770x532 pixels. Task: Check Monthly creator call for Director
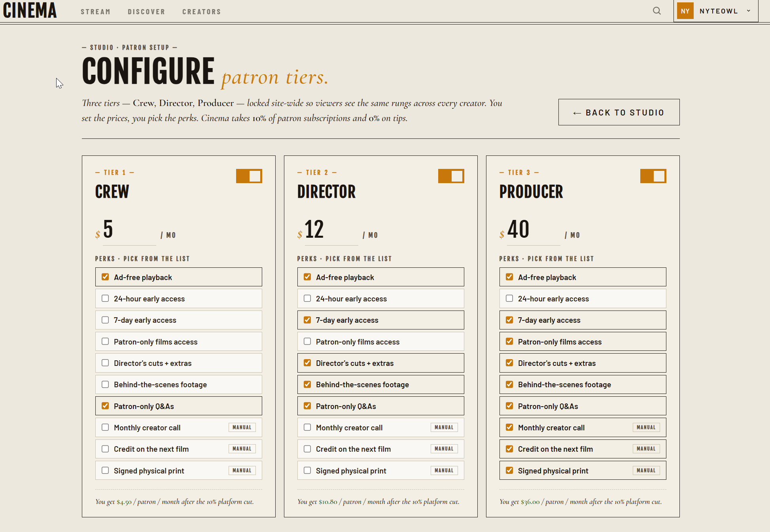pyautogui.click(x=307, y=427)
